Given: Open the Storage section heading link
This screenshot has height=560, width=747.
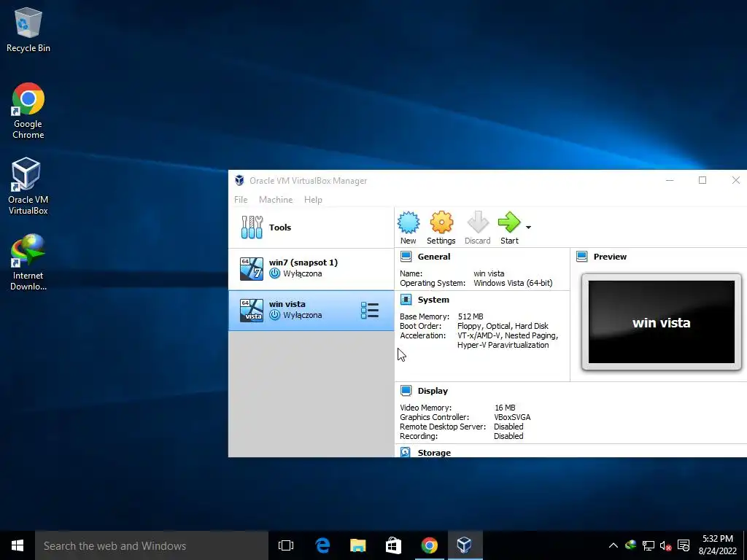Looking at the screenshot, I should [x=434, y=452].
